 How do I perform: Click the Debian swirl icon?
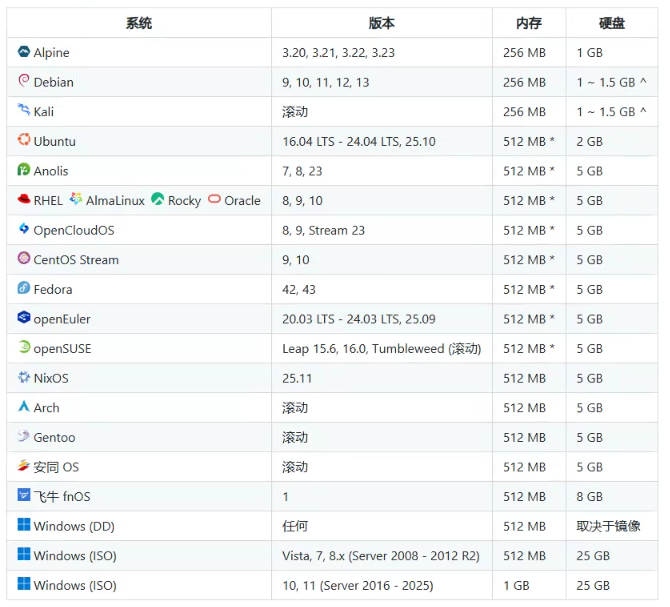(24, 81)
